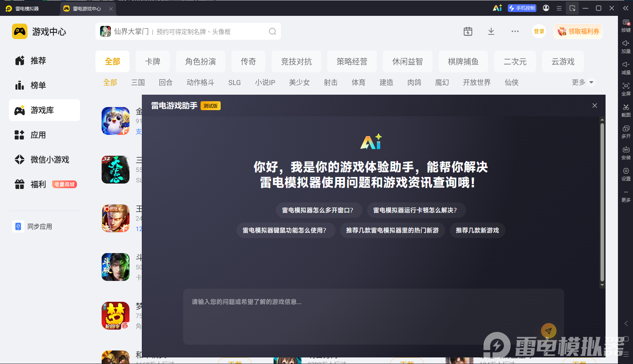This screenshot has height=364, width=633.
Task: Open the calendar reservation icon
Action: tap(468, 31)
